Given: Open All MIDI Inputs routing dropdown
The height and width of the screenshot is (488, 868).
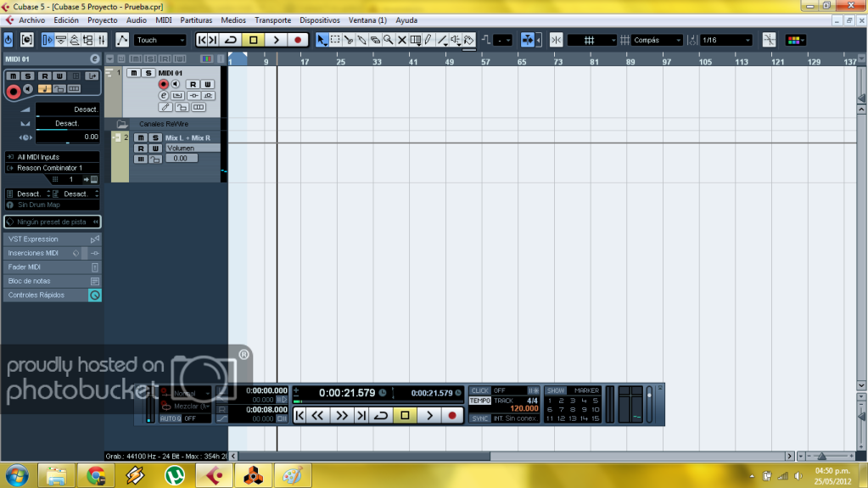Looking at the screenshot, I should click(x=53, y=157).
